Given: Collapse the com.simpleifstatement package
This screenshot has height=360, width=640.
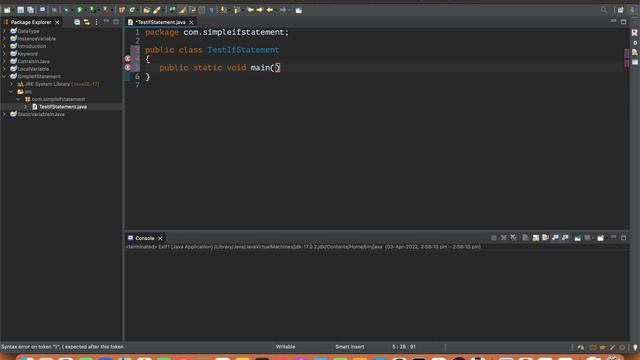Looking at the screenshot, I should [x=18, y=99].
